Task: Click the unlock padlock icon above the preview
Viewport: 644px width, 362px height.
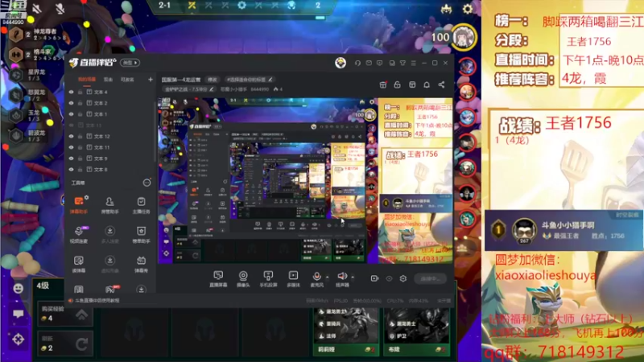Action: tap(397, 84)
